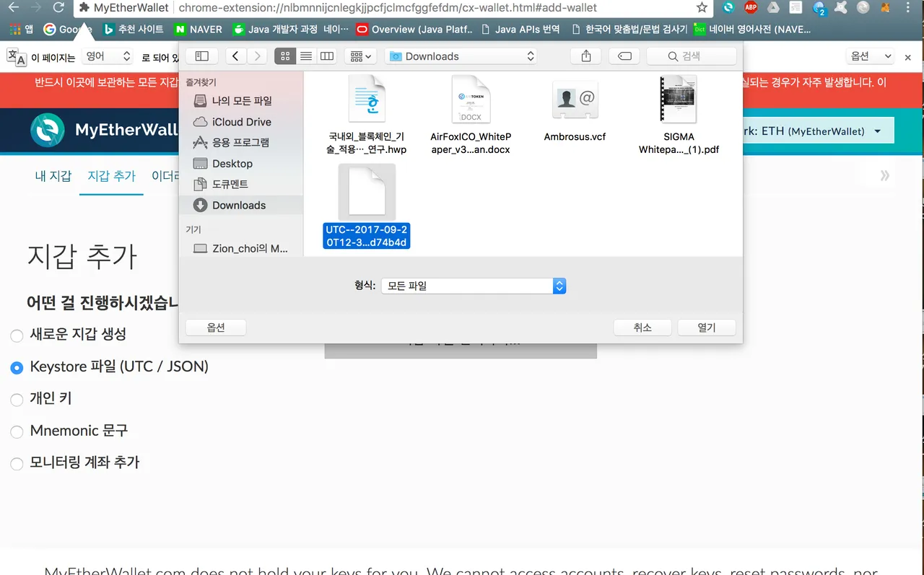Switch file dialog to icon view
924x575 pixels.
(x=285, y=56)
